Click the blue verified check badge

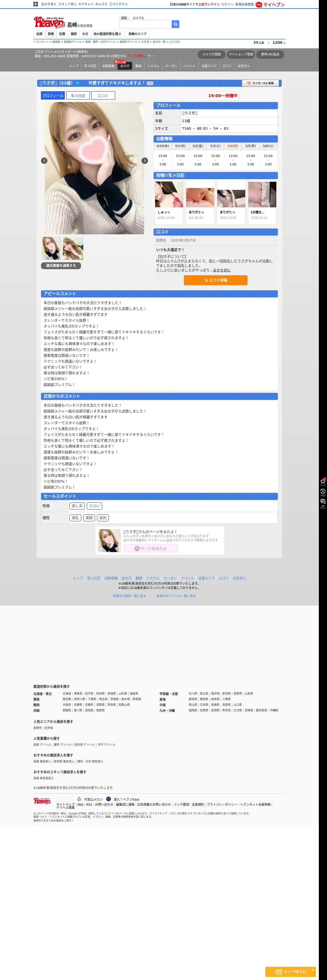coord(78,83)
